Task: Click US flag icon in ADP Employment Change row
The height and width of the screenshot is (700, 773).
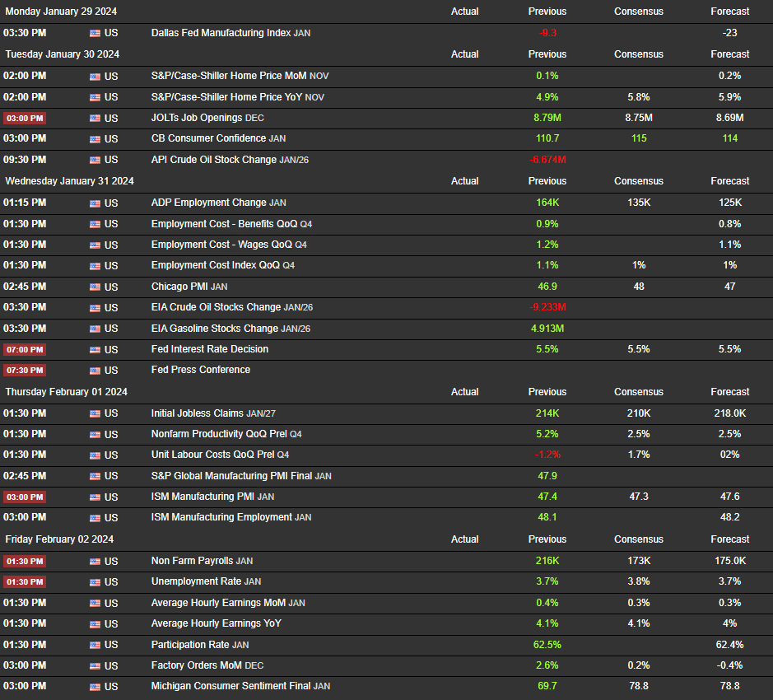Action: coord(95,203)
